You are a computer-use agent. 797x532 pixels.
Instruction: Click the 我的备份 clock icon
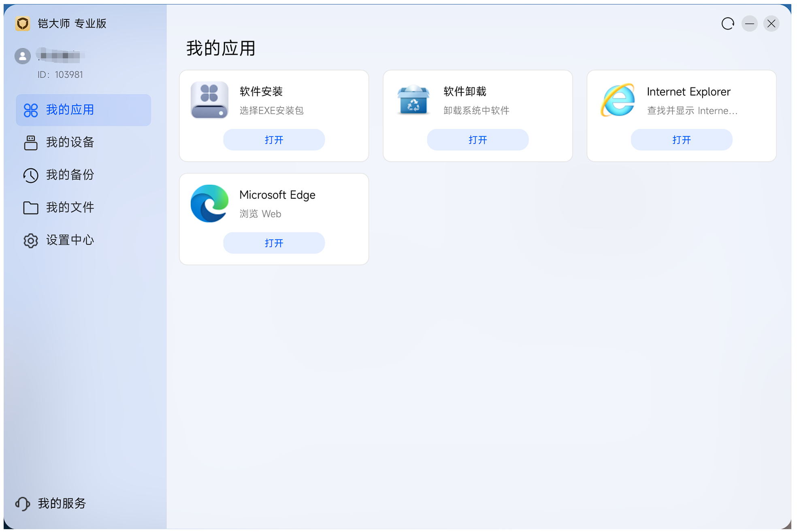coord(31,175)
